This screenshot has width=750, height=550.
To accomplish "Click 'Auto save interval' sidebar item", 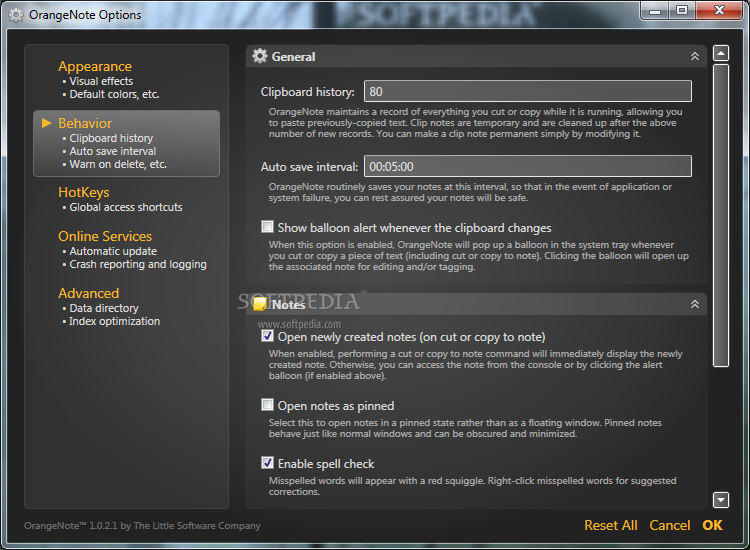I will tap(112, 151).
